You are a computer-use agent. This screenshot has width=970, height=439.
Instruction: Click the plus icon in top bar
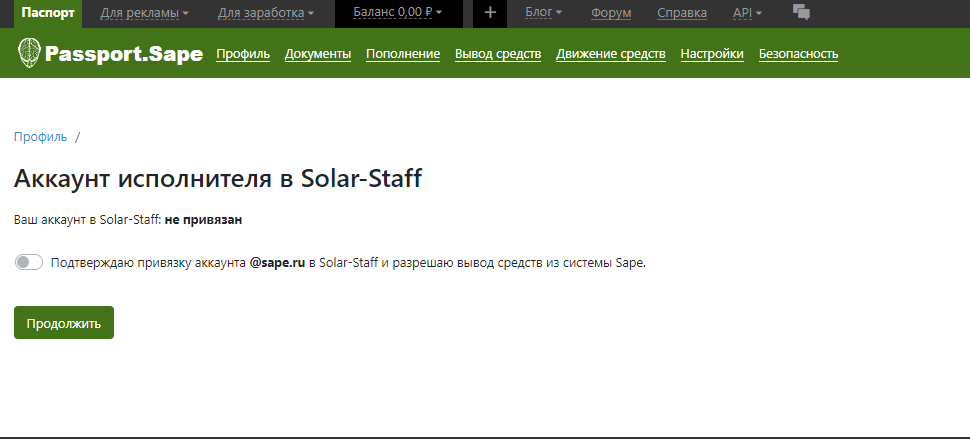(490, 13)
